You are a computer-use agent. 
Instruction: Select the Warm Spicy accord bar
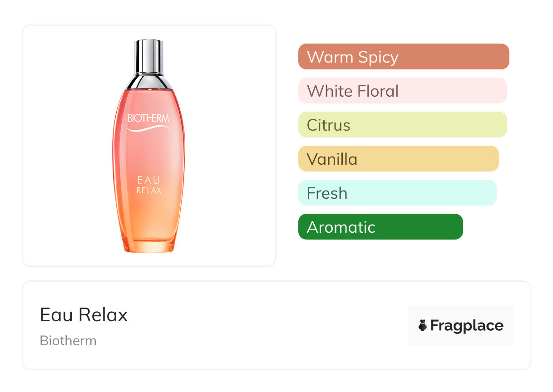pyautogui.click(x=403, y=57)
